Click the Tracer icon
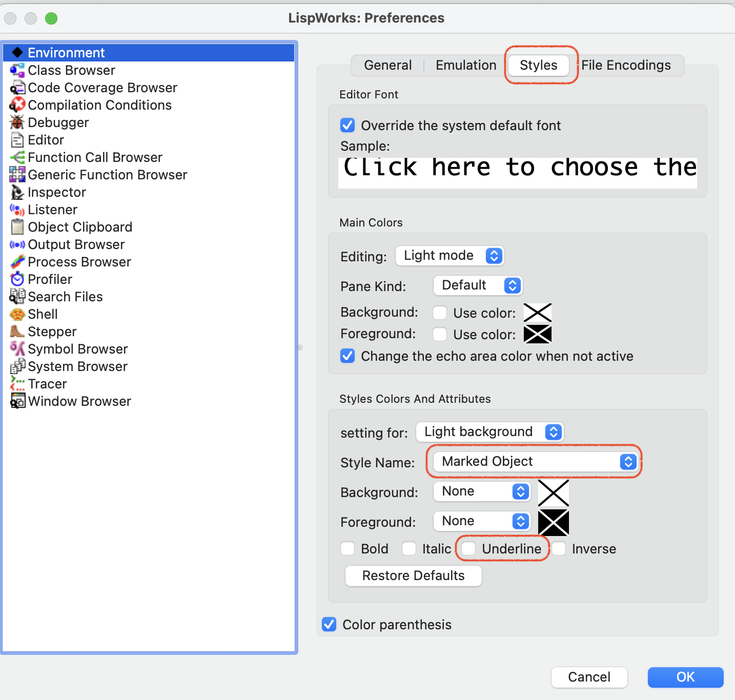This screenshot has width=735, height=700. pyautogui.click(x=17, y=383)
